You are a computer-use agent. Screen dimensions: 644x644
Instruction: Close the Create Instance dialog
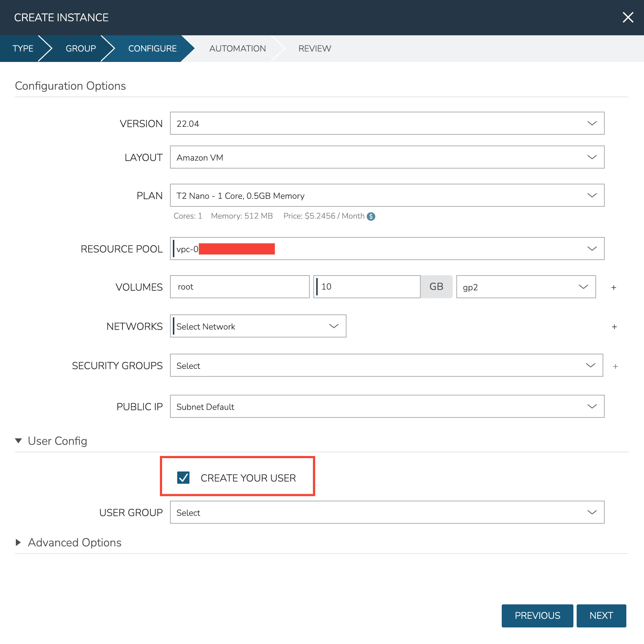[628, 17]
